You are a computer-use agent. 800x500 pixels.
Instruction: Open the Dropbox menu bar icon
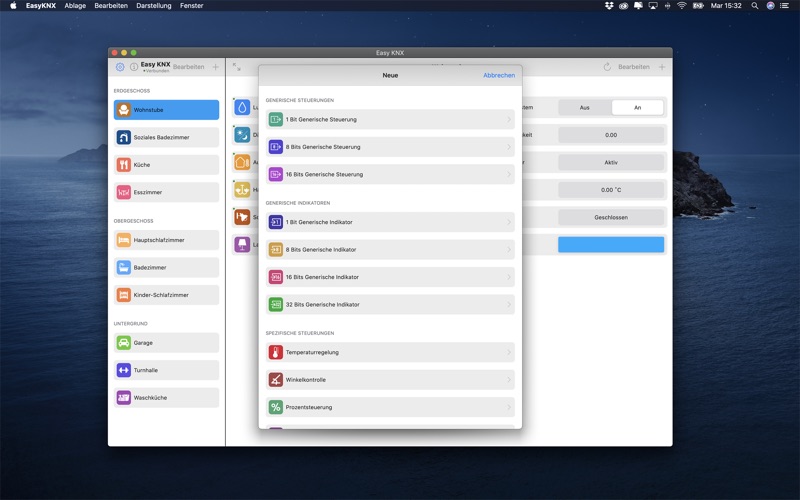609,6
